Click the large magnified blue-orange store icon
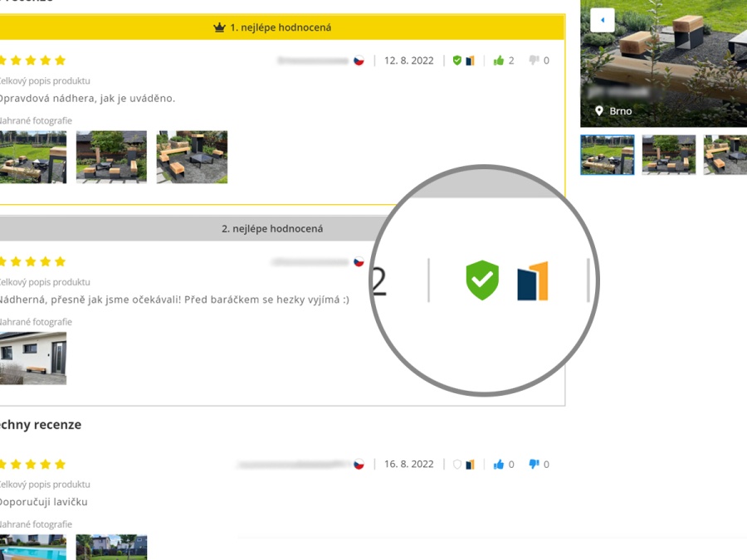The width and height of the screenshot is (747, 560). click(x=532, y=281)
